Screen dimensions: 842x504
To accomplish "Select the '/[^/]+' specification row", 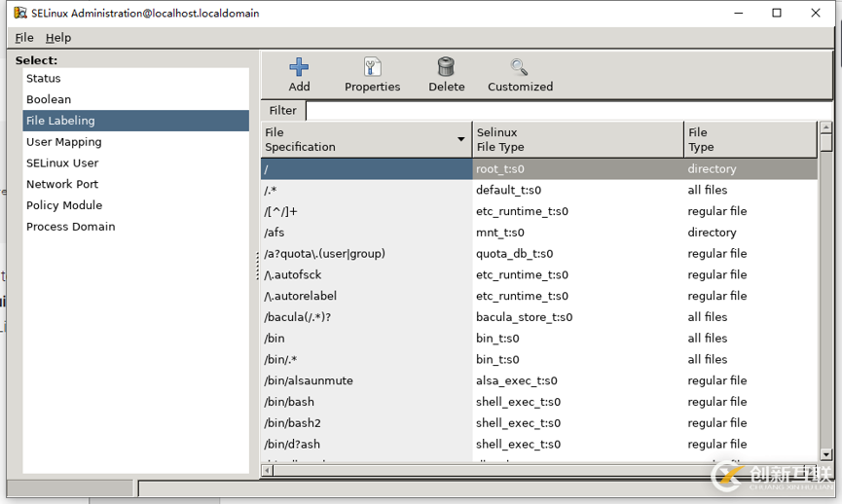I will point(539,211).
